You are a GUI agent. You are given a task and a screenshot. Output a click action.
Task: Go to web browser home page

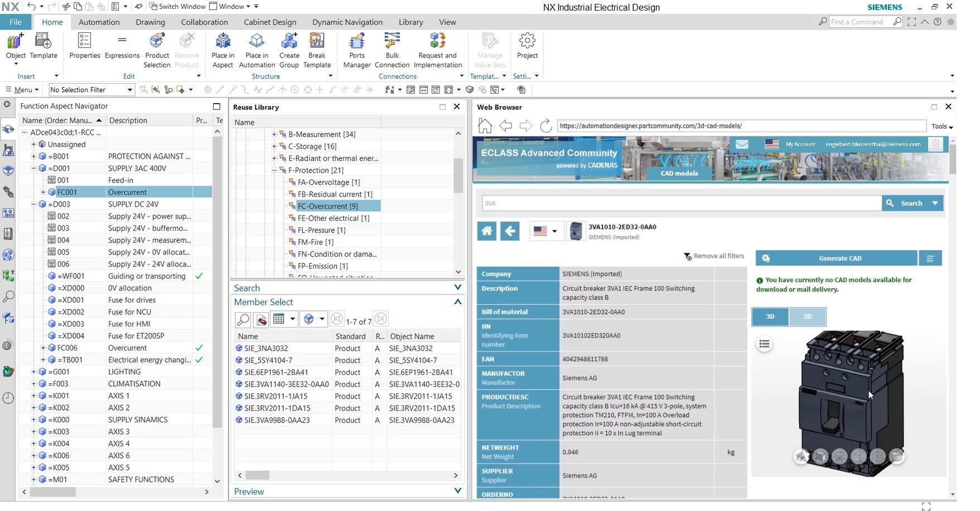485,126
